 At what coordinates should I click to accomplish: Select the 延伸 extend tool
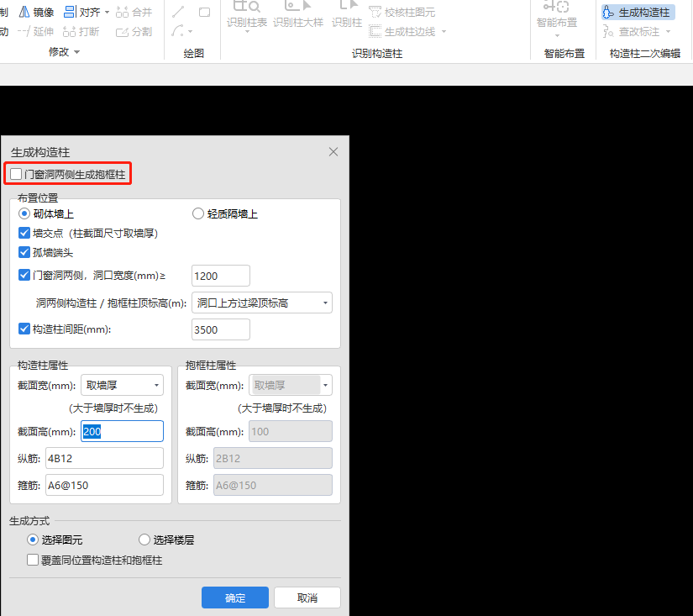pyautogui.click(x=36, y=31)
